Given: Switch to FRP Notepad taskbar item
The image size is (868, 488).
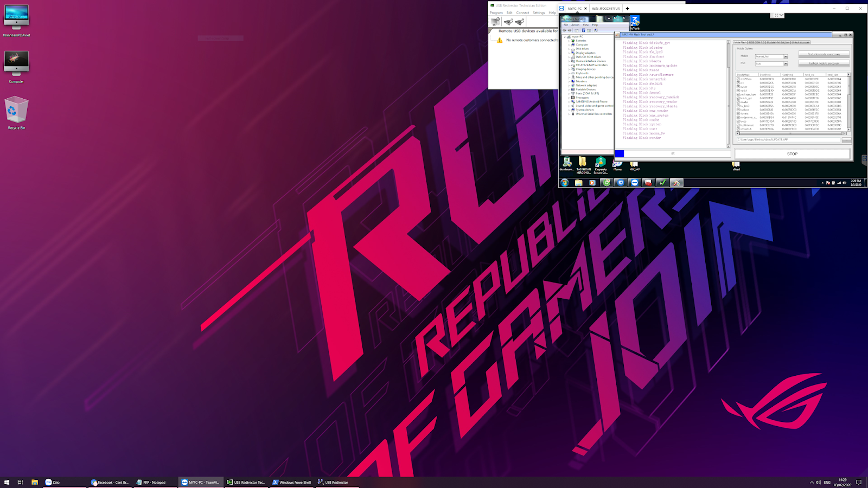Looking at the screenshot, I should point(155,482).
